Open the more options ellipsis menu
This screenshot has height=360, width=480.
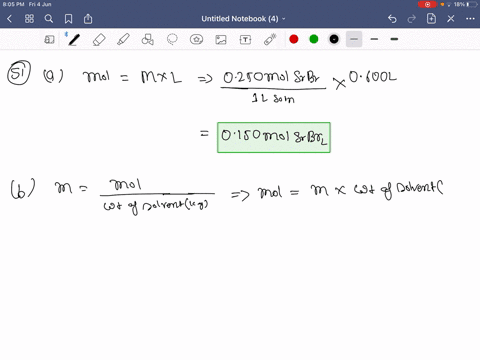[470, 19]
